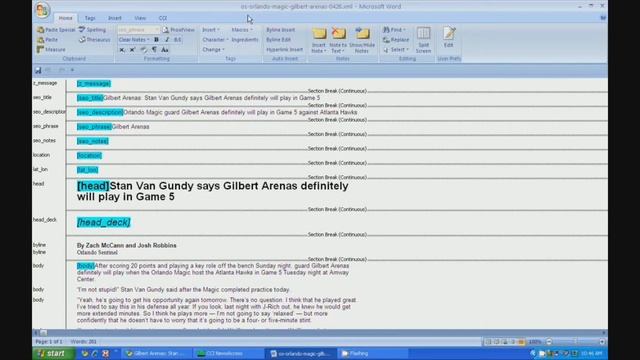The width and height of the screenshot is (640, 360).
Task: Expand the Character dropdown
Action: pos(216,40)
